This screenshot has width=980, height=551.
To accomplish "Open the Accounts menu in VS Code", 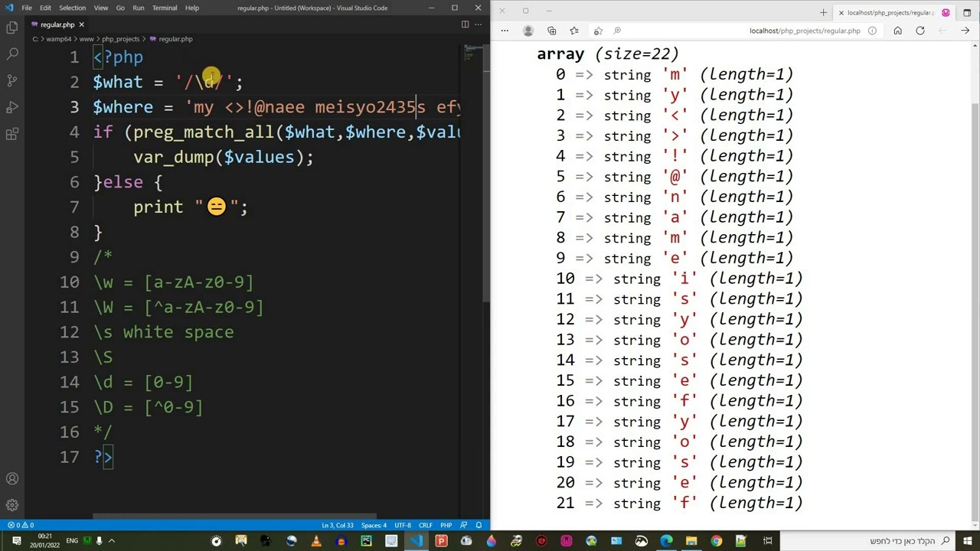I will coord(12,479).
